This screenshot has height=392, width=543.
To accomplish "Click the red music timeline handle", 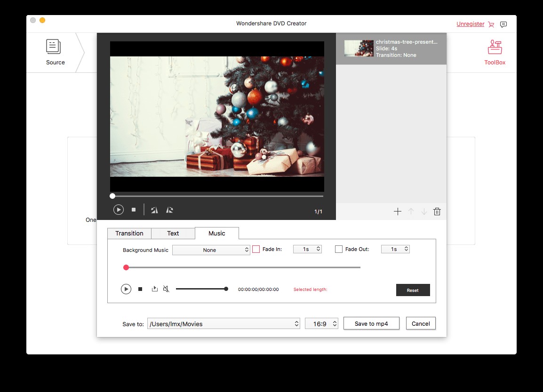I will pos(126,267).
